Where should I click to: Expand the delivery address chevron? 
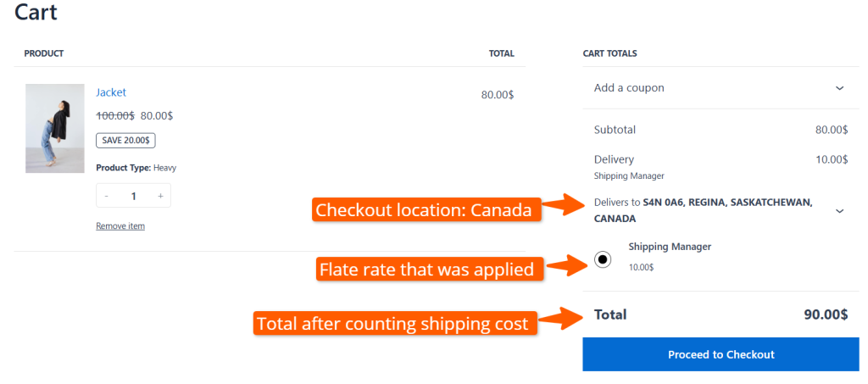pos(839,210)
